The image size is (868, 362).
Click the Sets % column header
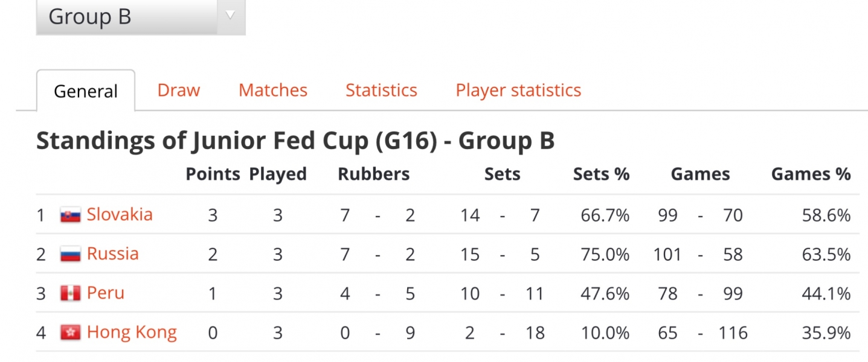tap(601, 174)
